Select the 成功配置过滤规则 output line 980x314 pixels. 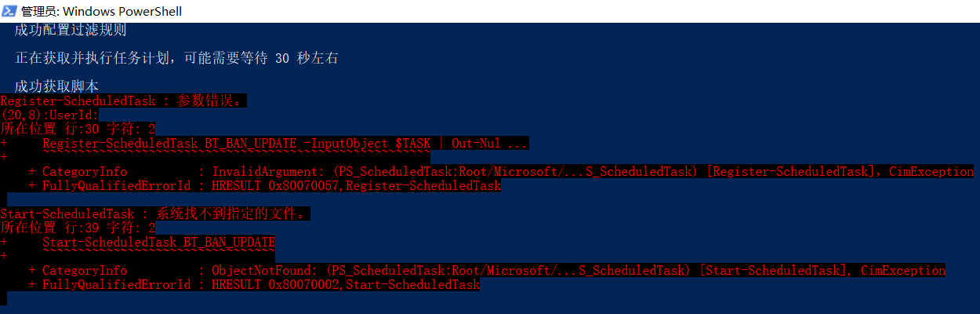click(x=71, y=31)
